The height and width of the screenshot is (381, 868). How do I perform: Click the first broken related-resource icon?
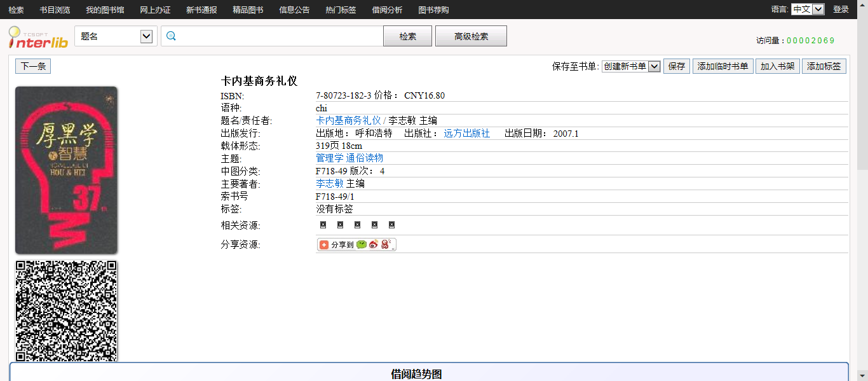click(x=323, y=225)
